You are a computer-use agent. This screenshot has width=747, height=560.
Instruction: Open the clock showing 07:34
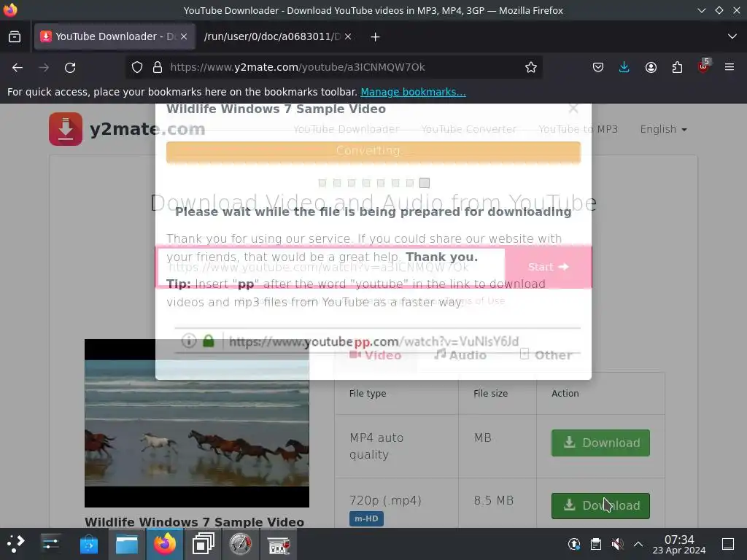point(679,544)
